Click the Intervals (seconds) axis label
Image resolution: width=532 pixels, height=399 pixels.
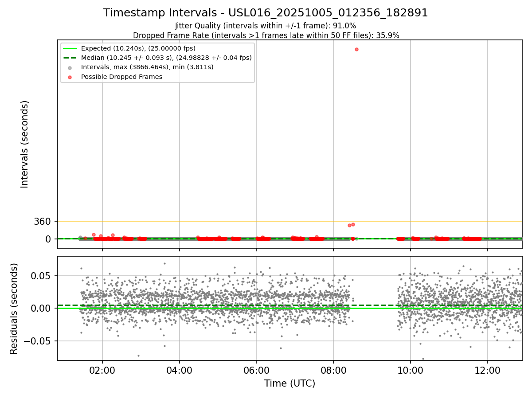pos(25,144)
